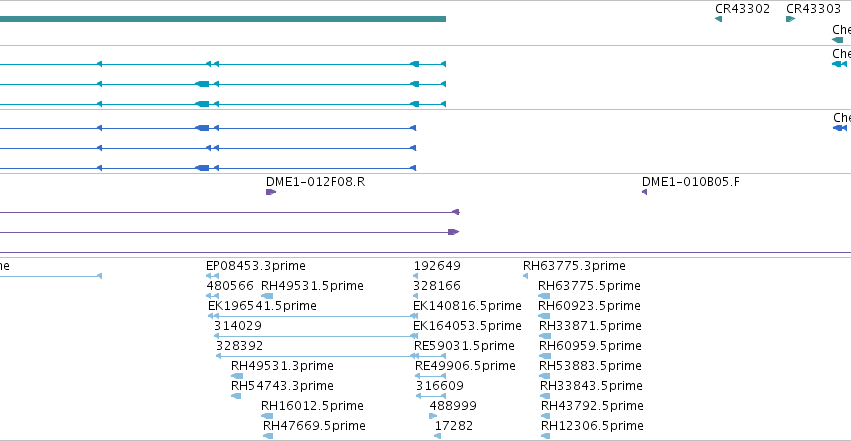Select the 314029 spliced alignment line

[316, 336]
